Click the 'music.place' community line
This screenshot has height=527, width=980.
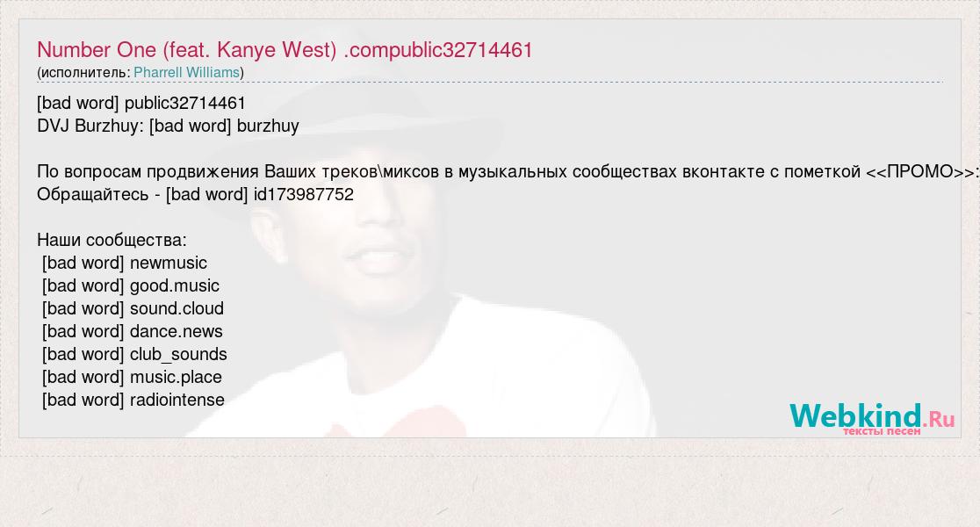pyautogui.click(x=132, y=377)
